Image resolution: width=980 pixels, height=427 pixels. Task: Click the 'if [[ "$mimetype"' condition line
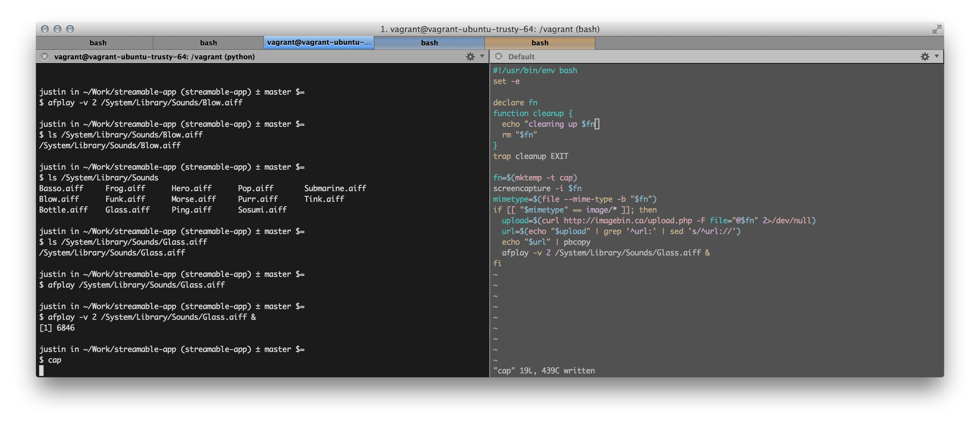[x=575, y=210]
